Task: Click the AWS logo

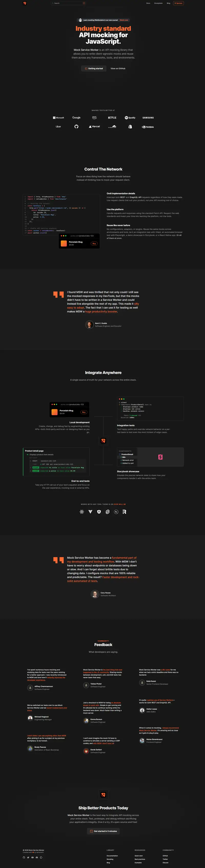Action: [x=94, y=118]
